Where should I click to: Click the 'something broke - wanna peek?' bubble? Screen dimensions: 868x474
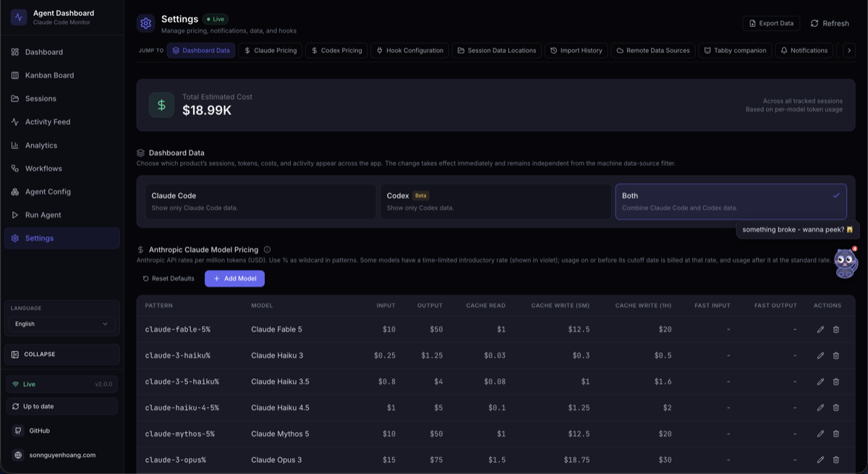(798, 229)
